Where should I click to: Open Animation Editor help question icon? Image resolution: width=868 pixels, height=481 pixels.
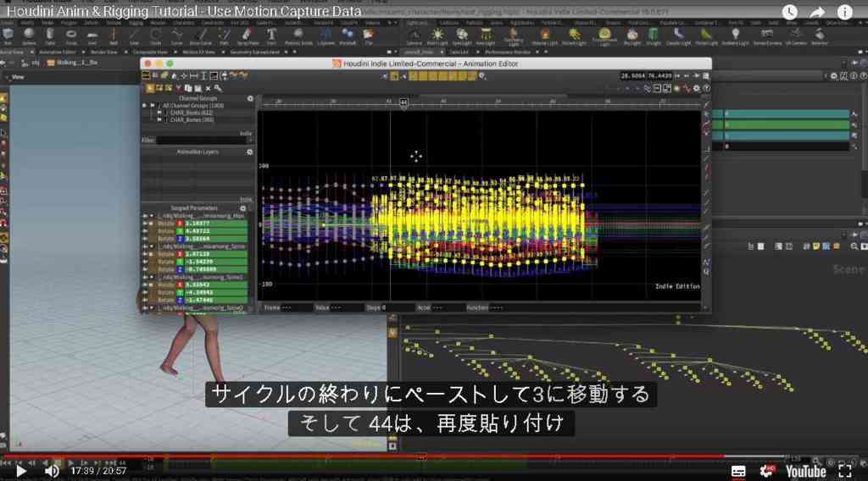pyautogui.click(x=706, y=88)
